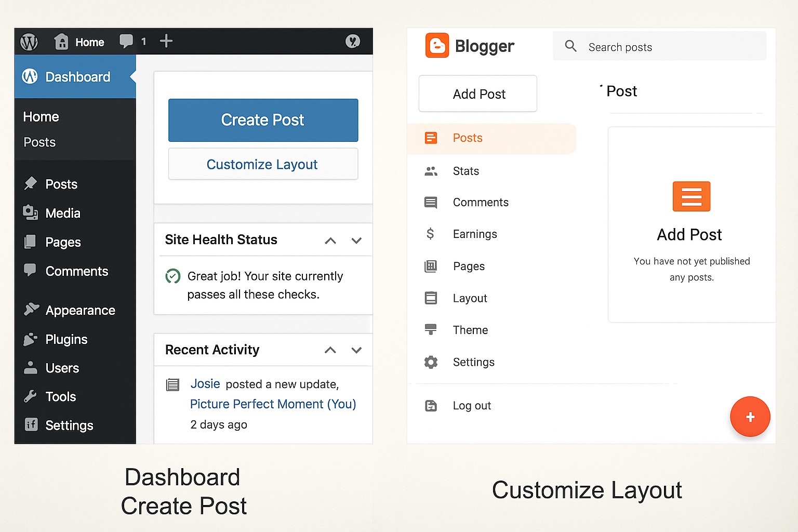Open the comments bubble in admin bar
This screenshot has height=532, width=798.
[126, 41]
